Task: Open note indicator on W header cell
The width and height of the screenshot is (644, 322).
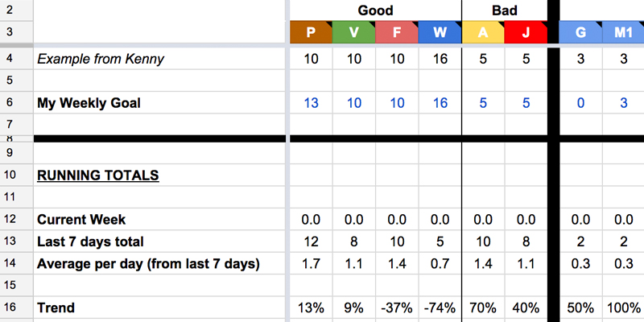Action: tap(457, 24)
